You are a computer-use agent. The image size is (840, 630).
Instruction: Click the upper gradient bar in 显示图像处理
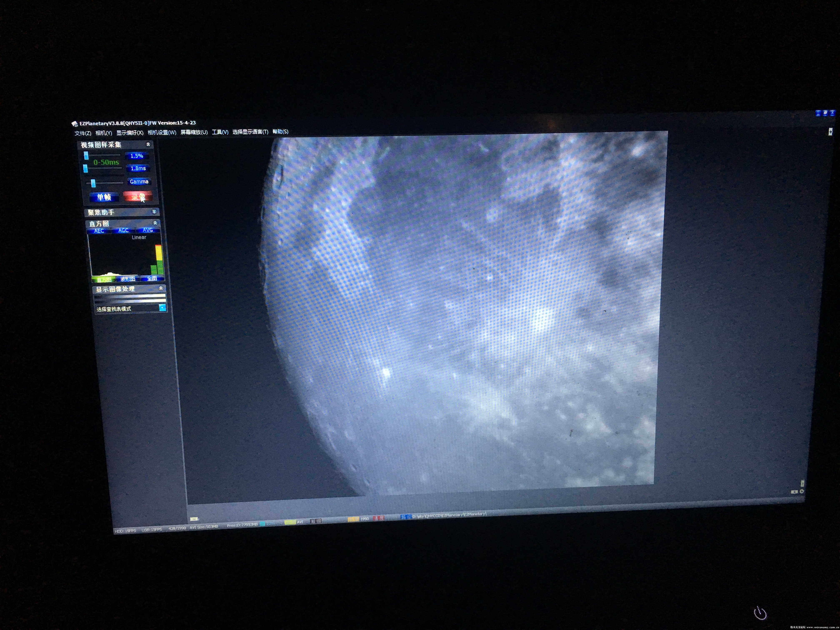coord(130,296)
